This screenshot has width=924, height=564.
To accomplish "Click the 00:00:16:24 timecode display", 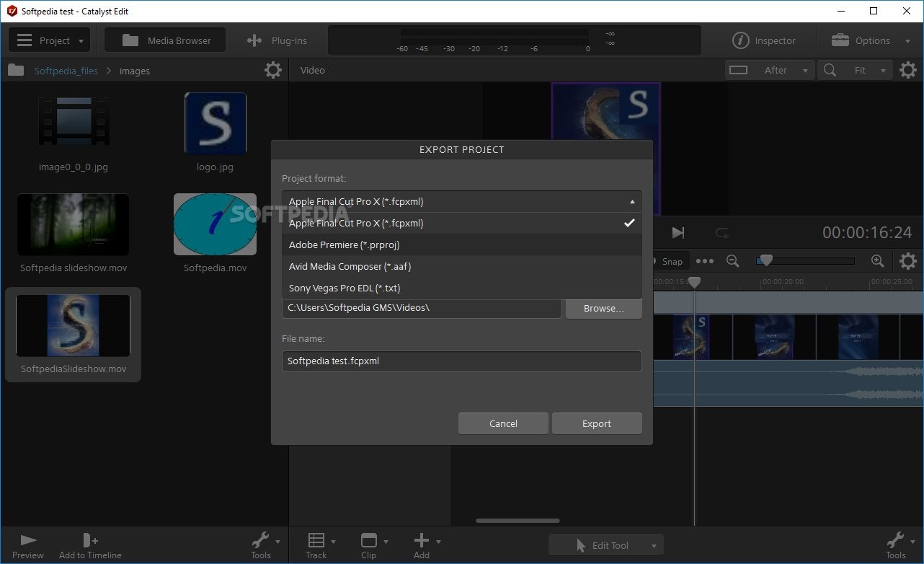I will pos(867,232).
